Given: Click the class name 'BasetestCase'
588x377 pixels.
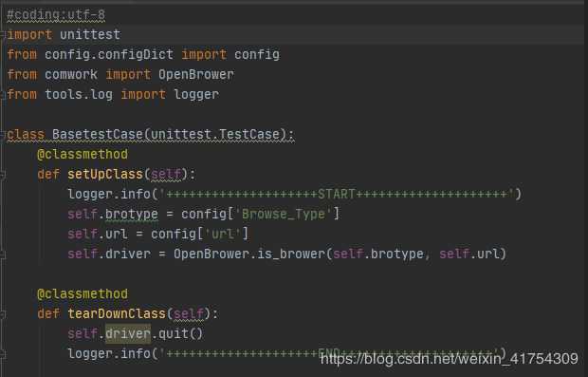Looking at the screenshot, I should (x=98, y=135).
